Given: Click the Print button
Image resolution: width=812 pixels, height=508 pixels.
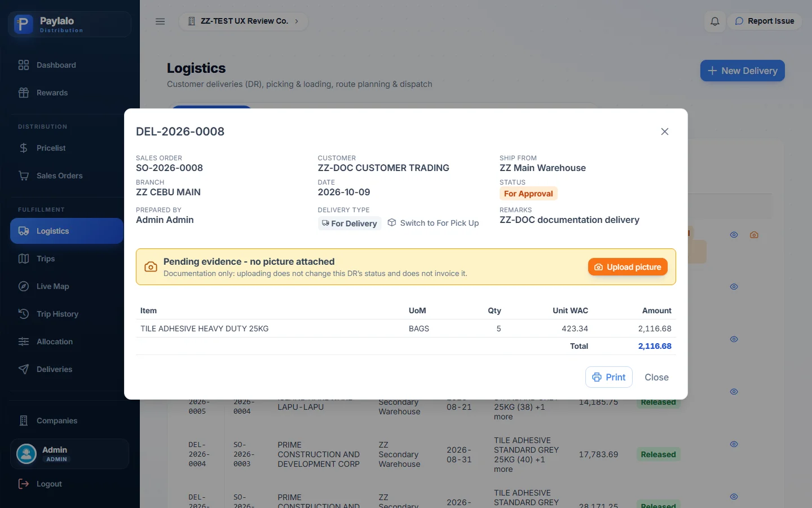Looking at the screenshot, I should pyautogui.click(x=609, y=377).
